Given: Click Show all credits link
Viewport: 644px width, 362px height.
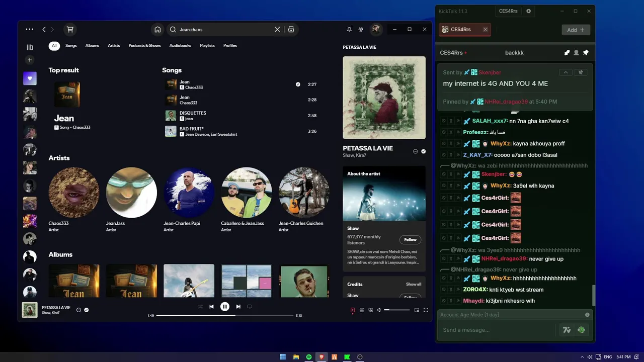Looking at the screenshot, I should (414, 284).
